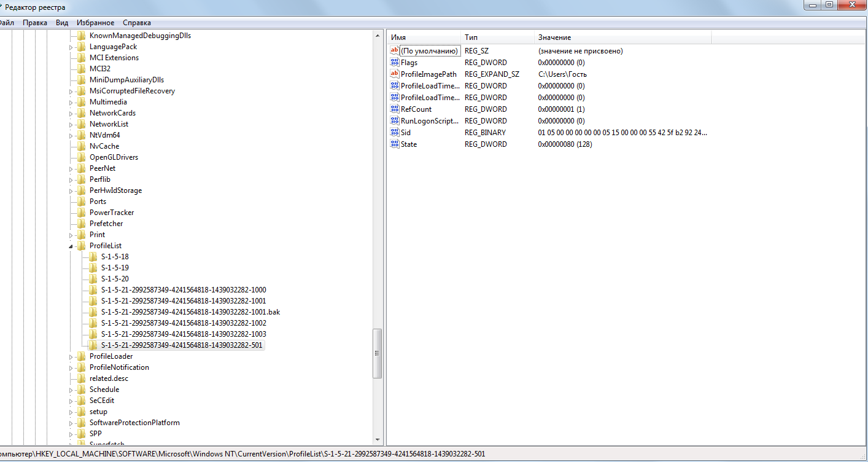Select the Ports key folder icon

pos(80,202)
